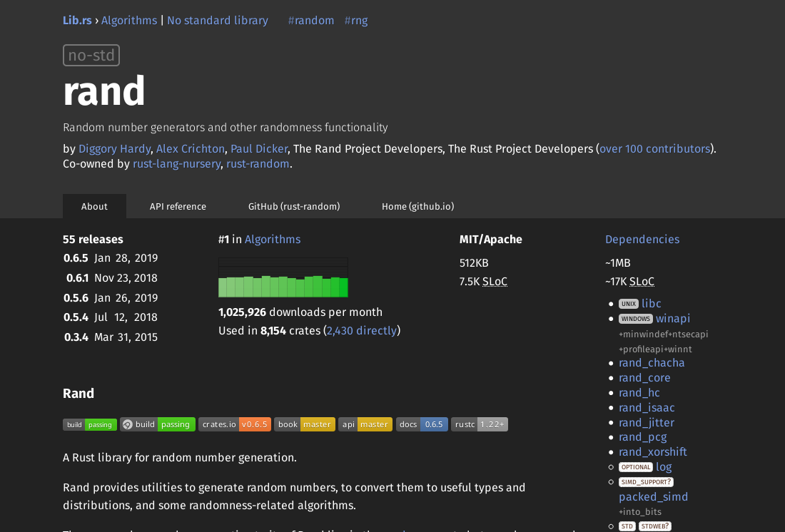Open the Lib.rs home link
The width and height of the screenshot is (785, 532).
77,21
